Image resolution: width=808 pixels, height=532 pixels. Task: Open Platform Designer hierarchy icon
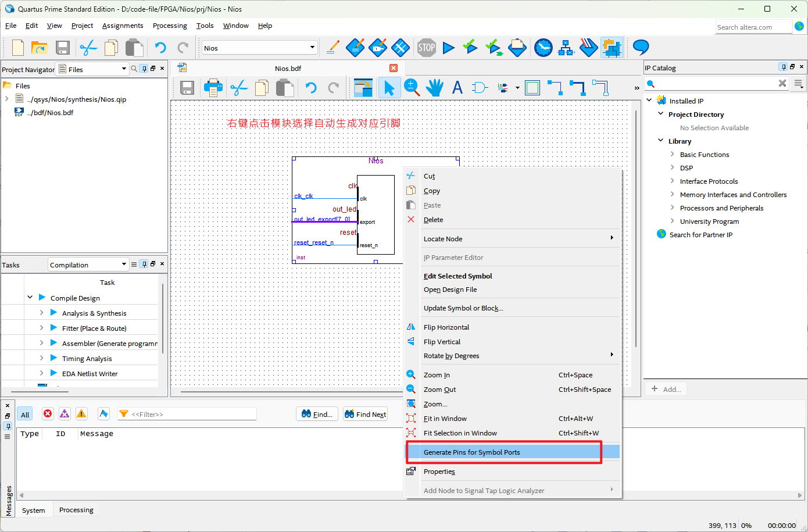[x=566, y=48]
